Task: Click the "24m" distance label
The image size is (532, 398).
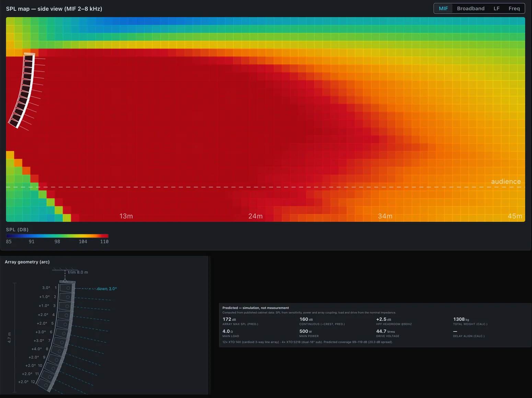Action: click(x=255, y=216)
